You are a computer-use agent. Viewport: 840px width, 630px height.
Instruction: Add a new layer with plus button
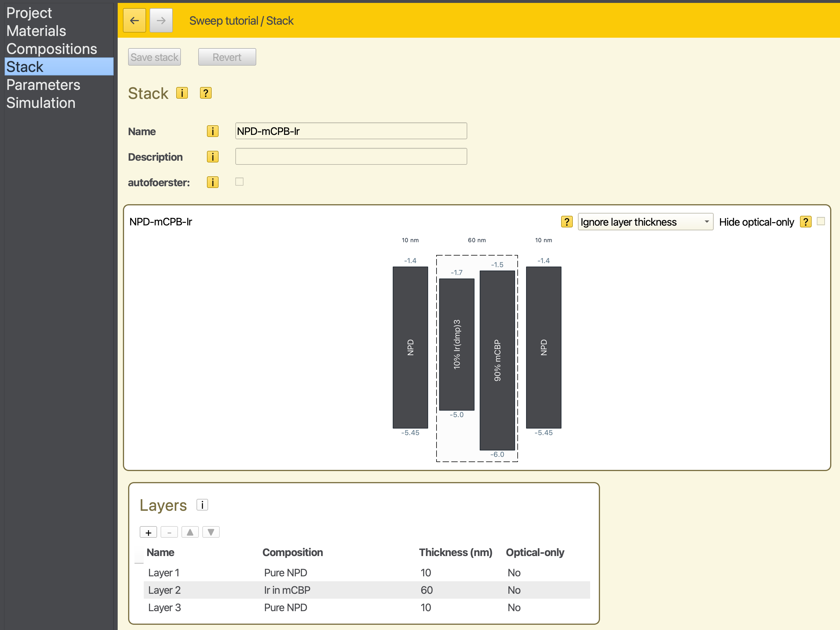[148, 532]
